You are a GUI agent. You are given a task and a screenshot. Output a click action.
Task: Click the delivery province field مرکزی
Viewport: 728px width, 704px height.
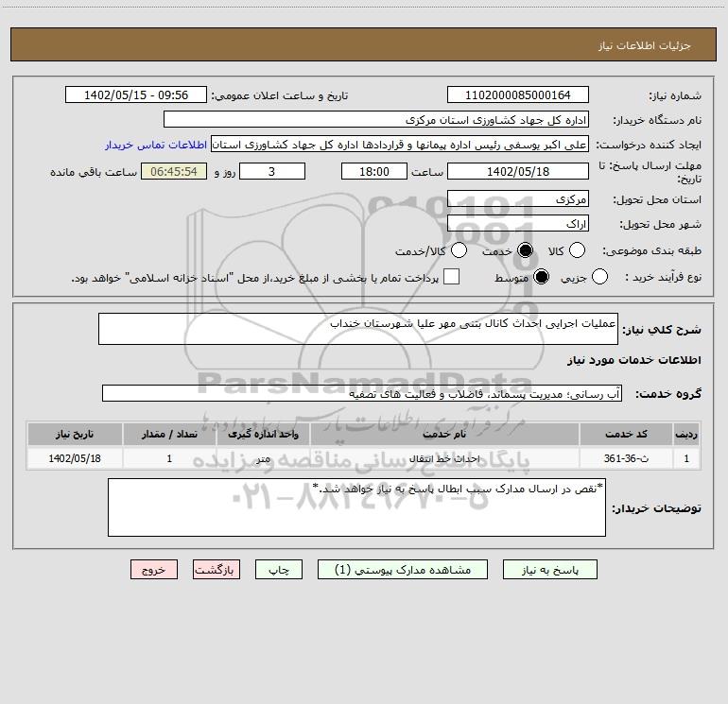coord(518,198)
